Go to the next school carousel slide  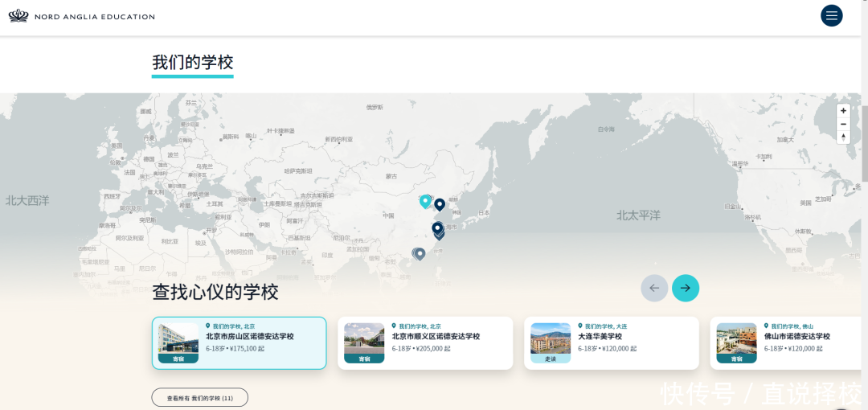pyautogui.click(x=685, y=288)
